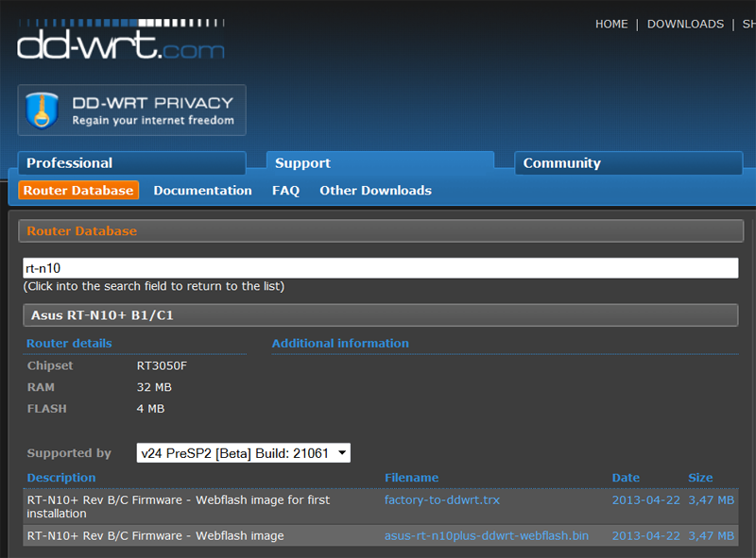Click the 'Webflash image for first installation' description
The width and height of the screenshot is (756, 558).
(179, 507)
